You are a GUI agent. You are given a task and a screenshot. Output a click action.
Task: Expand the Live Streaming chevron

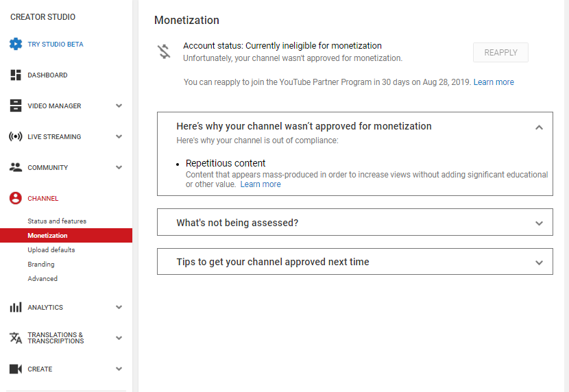tap(119, 136)
